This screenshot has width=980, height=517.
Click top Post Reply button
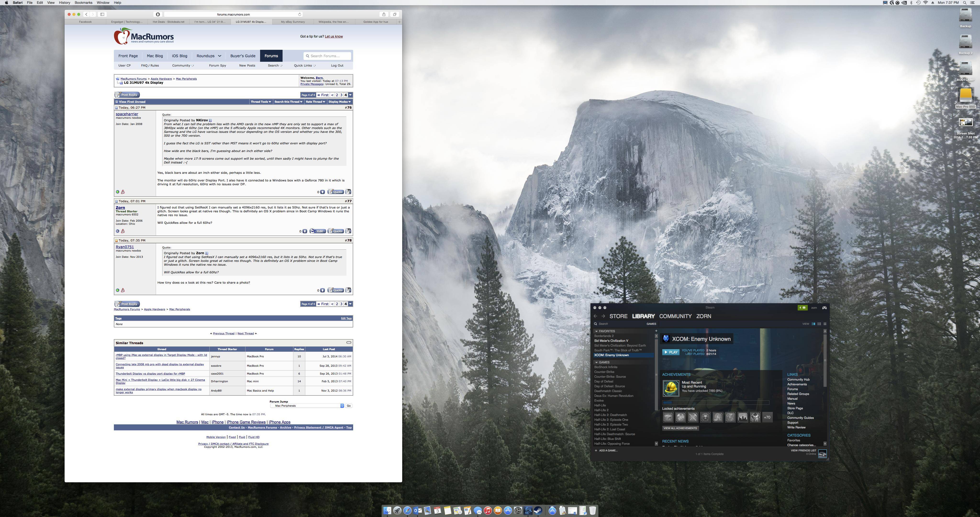point(128,95)
